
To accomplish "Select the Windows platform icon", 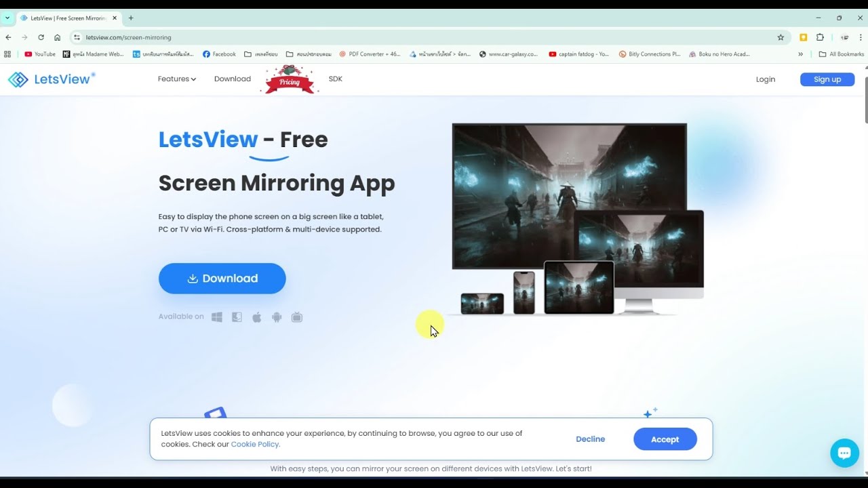I will pyautogui.click(x=217, y=317).
